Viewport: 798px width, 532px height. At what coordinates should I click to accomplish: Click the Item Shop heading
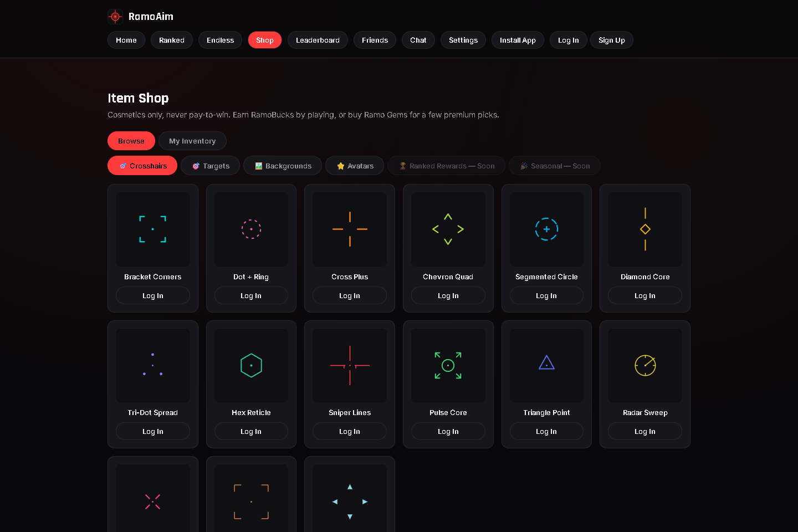[138, 98]
